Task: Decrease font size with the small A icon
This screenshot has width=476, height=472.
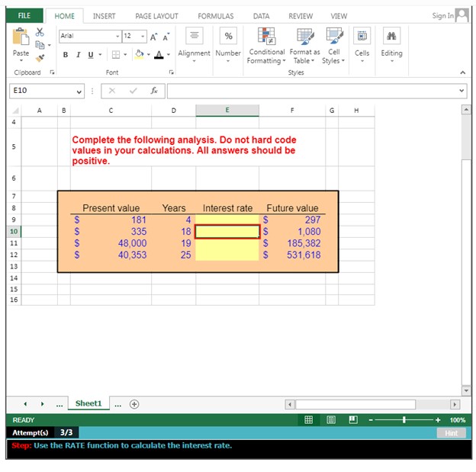Action: (166, 37)
